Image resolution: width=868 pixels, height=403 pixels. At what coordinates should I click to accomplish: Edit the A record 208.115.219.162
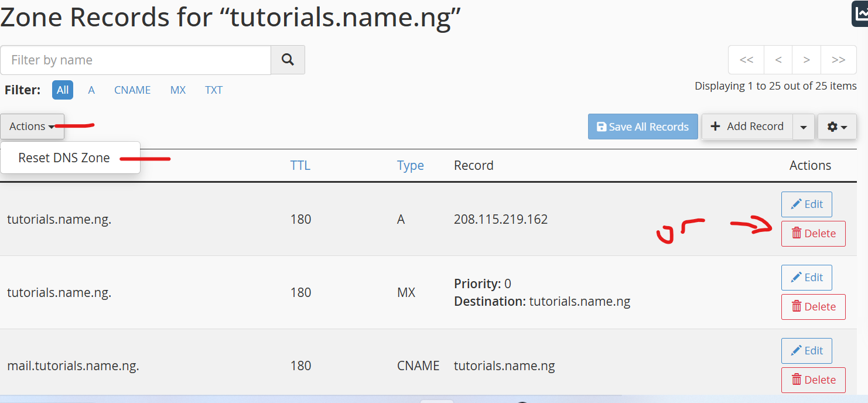point(807,204)
